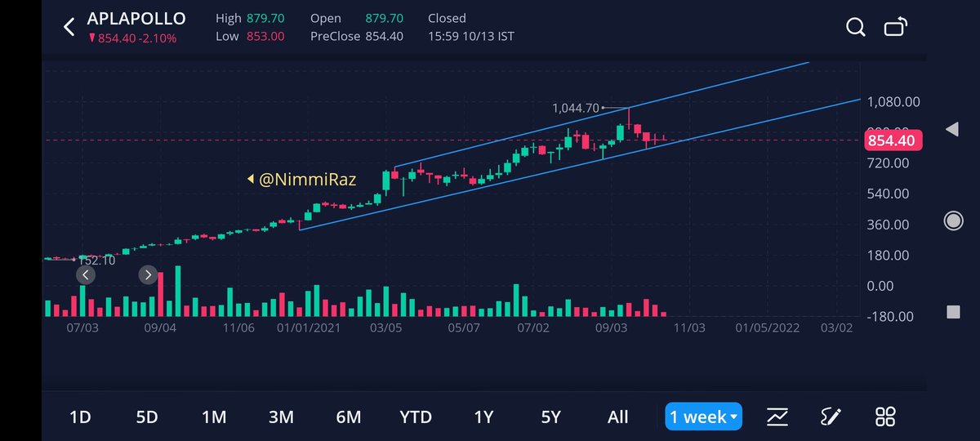Tap the Android home circle button

click(952, 220)
